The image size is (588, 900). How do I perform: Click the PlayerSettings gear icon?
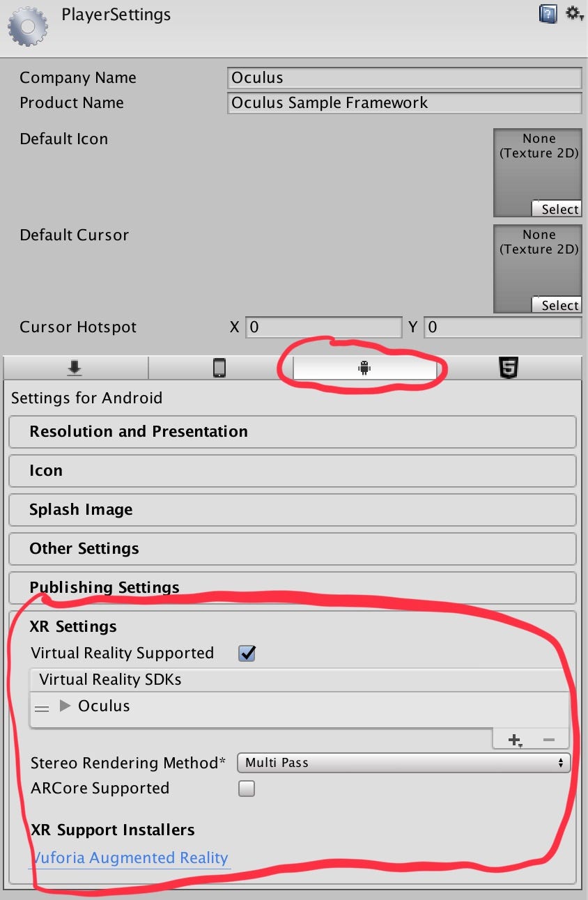coord(28,26)
